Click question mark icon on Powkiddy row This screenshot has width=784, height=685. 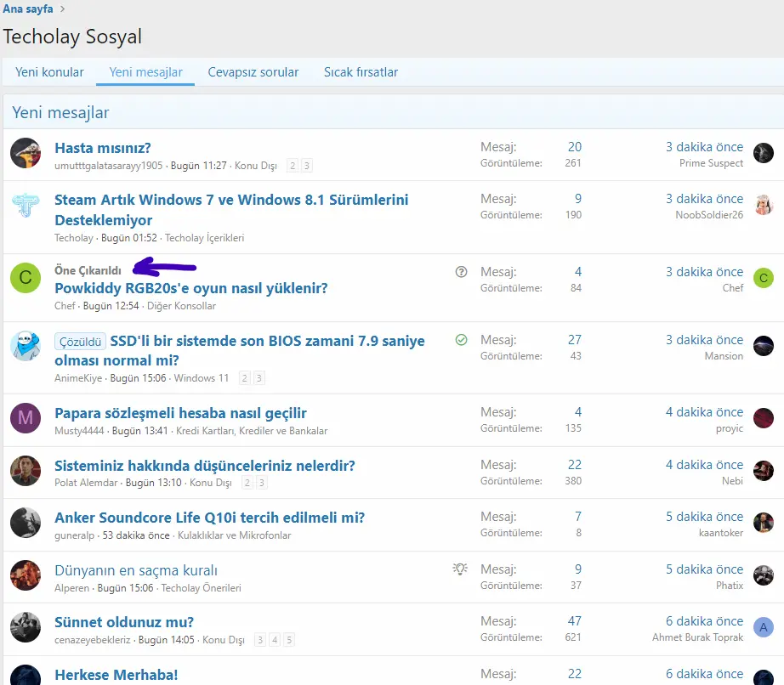(x=461, y=272)
